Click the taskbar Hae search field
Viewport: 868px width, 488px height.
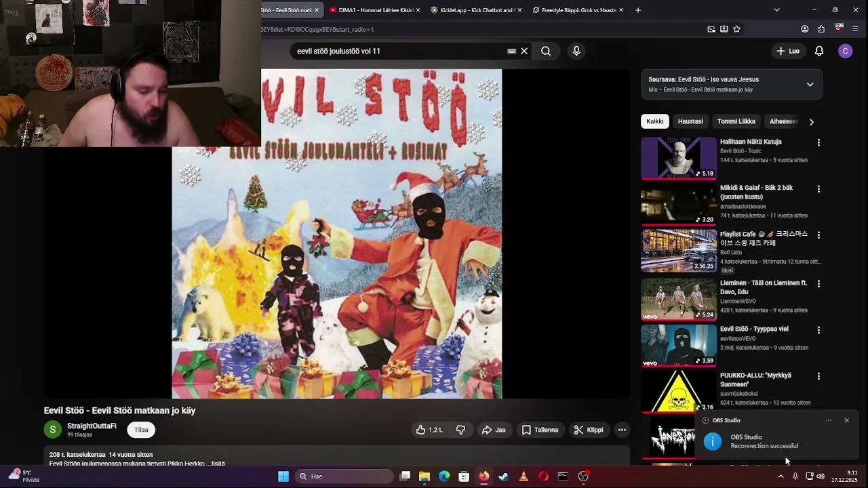(x=344, y=476)
